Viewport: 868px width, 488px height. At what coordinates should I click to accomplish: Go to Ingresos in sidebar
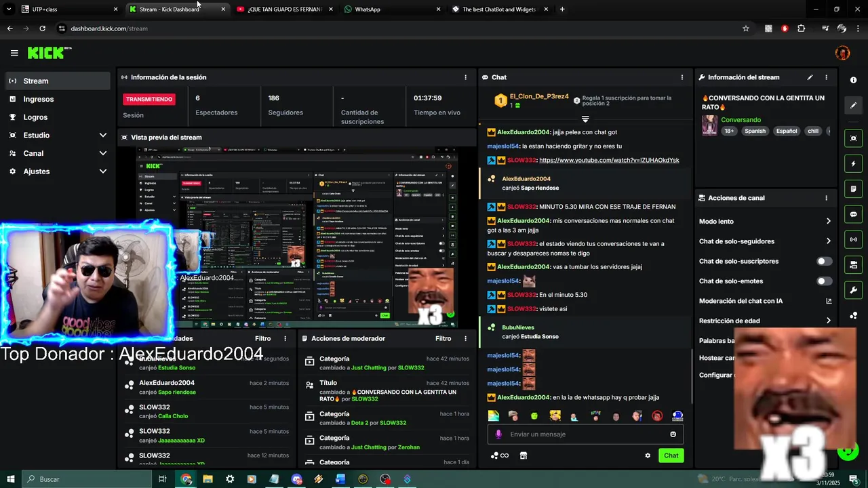pos(58,99)
